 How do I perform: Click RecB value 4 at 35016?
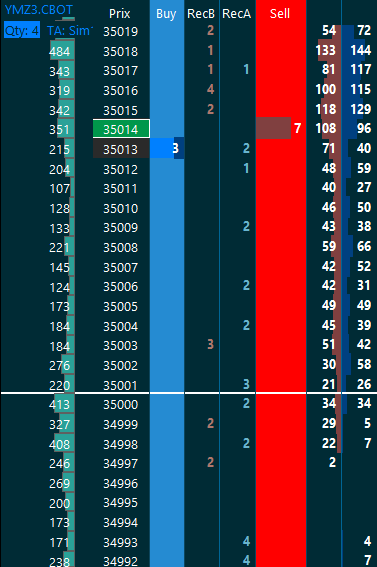pyautogui.click(x=210, y=89)
